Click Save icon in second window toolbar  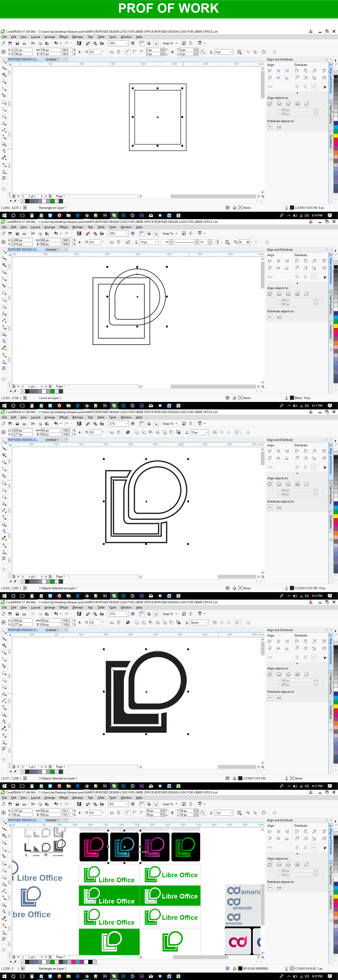point(17,234)
